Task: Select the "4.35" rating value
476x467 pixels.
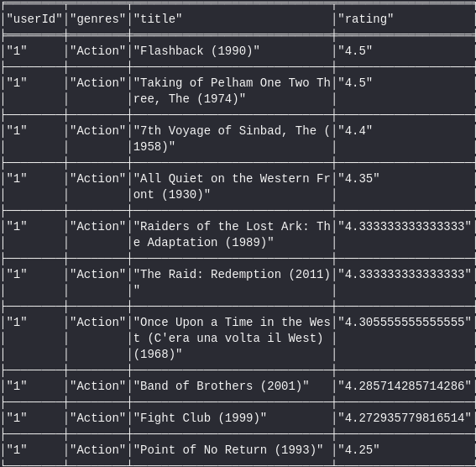Action: tap(358, 179)
